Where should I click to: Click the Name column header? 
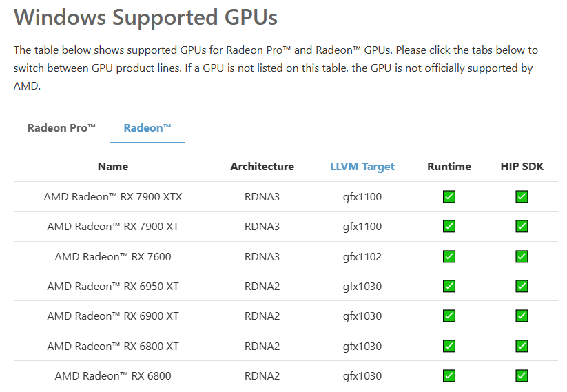pos(113,167)
